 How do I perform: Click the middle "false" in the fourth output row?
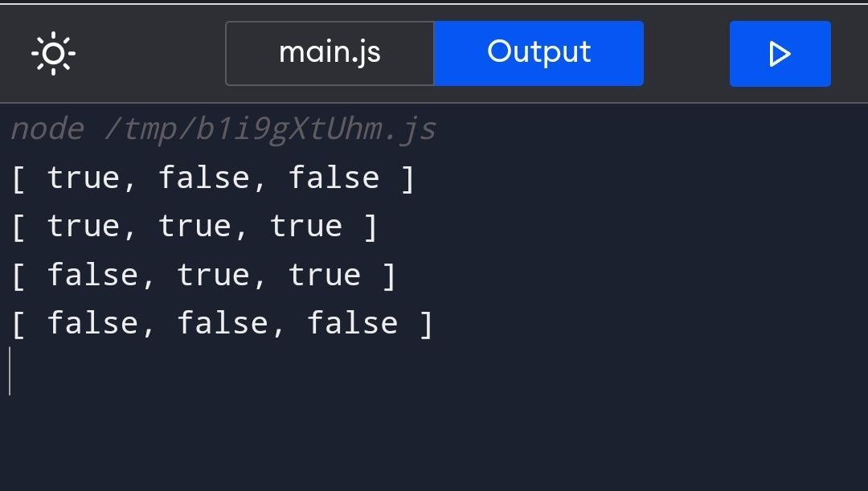[223, 324]
